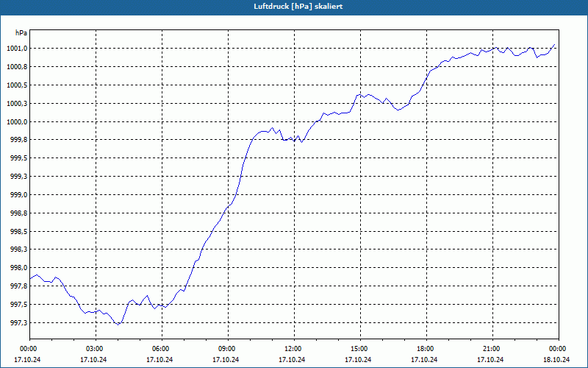
Task: Select the 21:00 time axis label
Action: pos(492,349)
